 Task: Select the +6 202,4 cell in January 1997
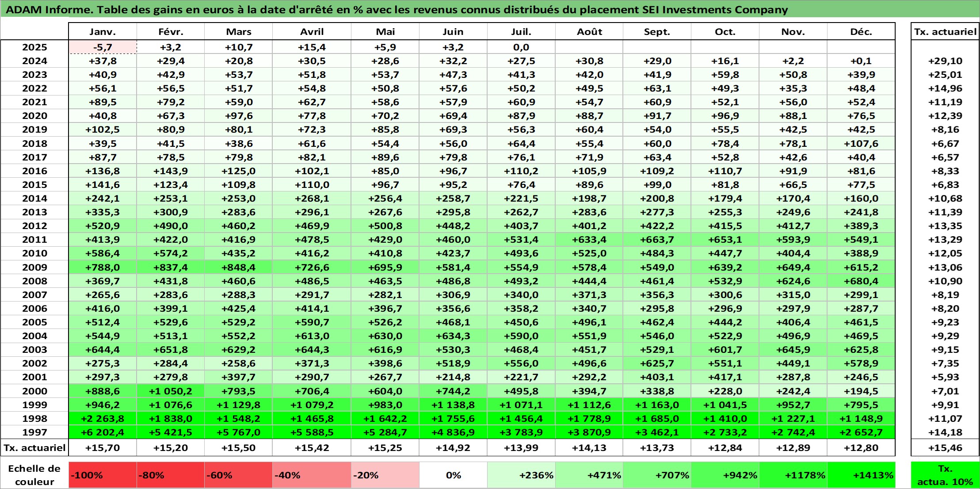pyautogui.click(x=103, y=432)
